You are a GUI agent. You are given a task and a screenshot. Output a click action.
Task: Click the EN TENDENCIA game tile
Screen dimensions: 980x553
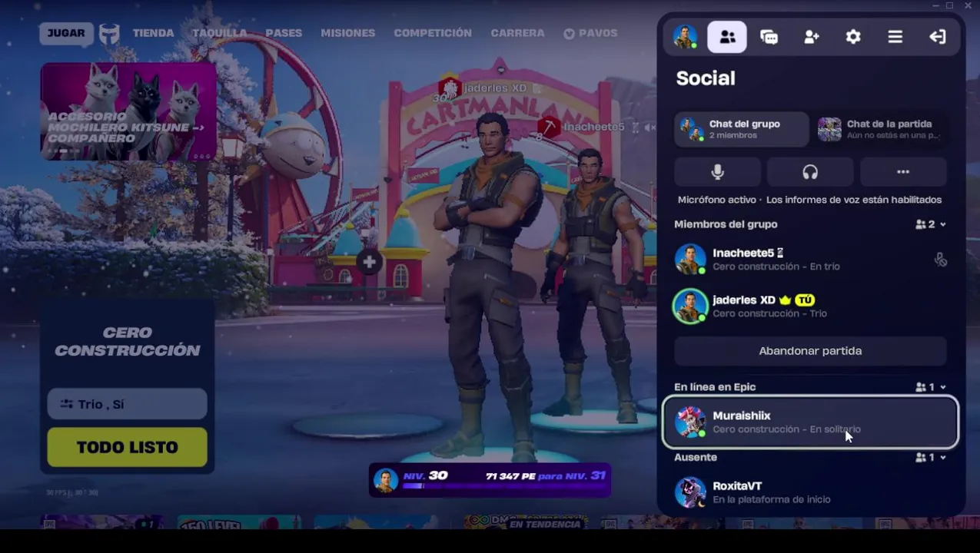click(525, 522)
